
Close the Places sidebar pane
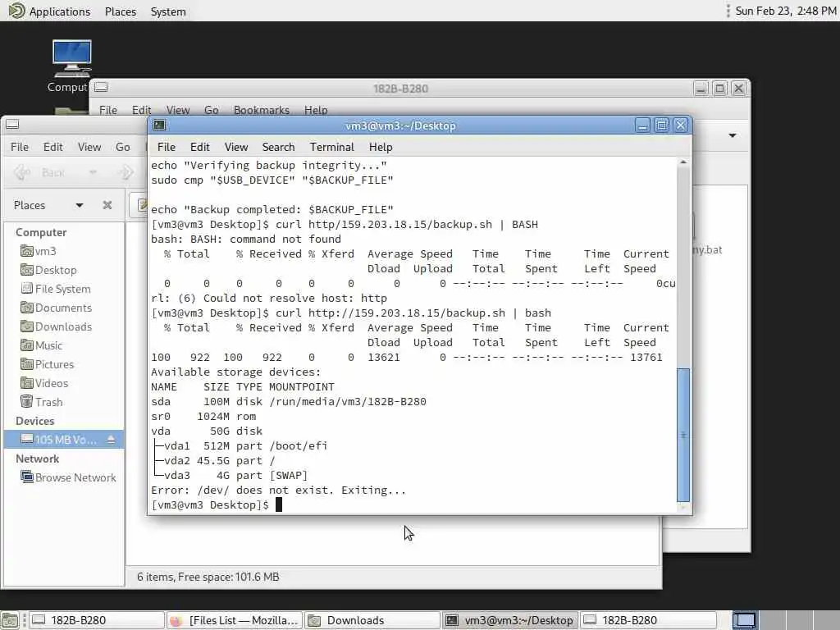coord(107,205)
